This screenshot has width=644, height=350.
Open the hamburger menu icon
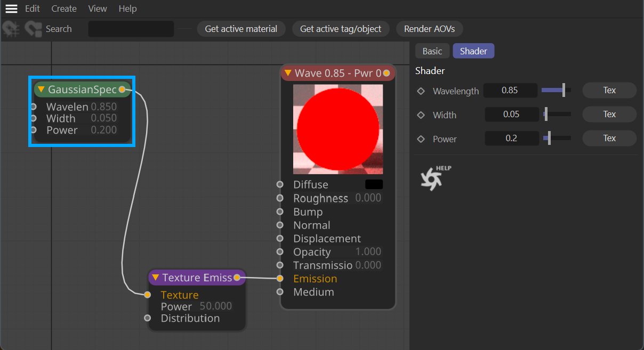[11, 9]
